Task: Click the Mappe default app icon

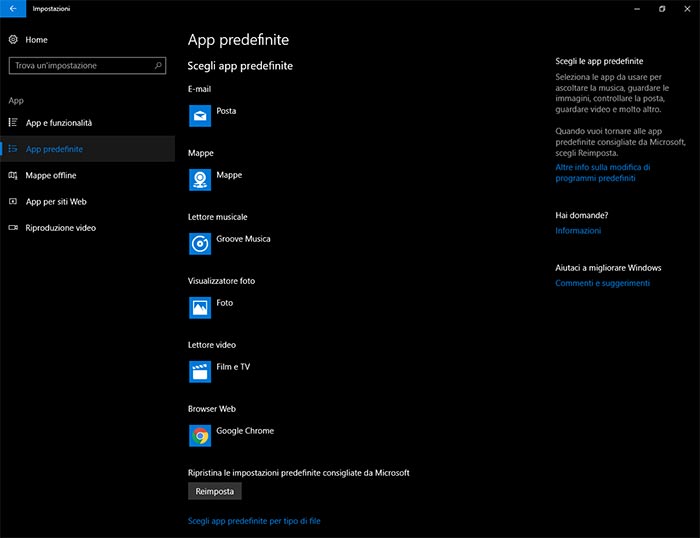Action: point(200,180)
